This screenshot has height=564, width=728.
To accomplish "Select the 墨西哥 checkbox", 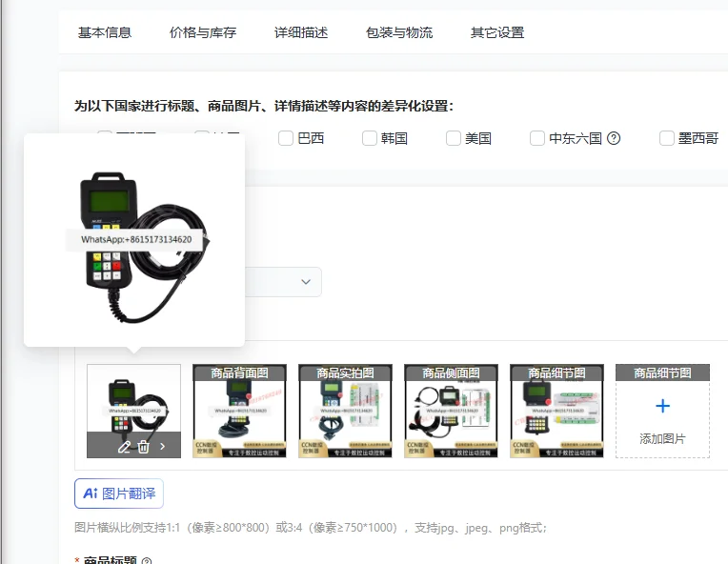I will (x=667, y=138).
